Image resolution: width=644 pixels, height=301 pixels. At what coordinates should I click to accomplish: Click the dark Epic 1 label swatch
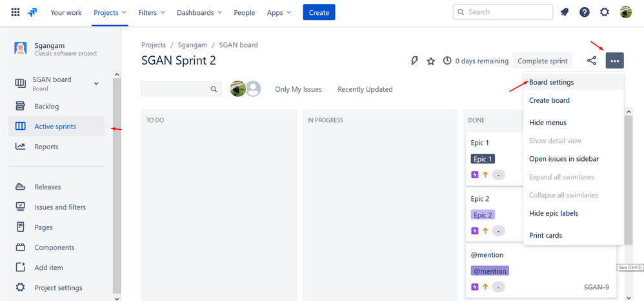pos(483,159)
